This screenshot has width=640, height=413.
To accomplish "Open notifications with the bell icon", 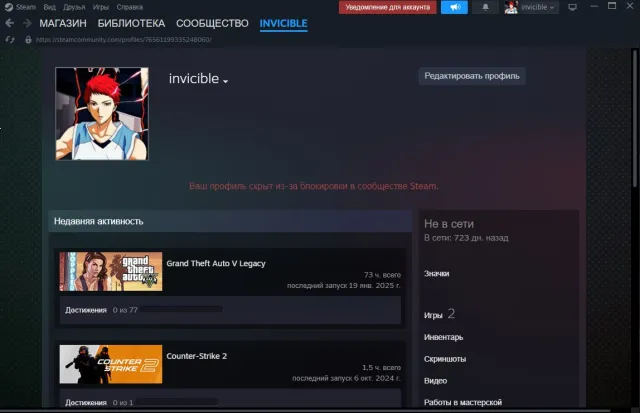I will point(485,7).
